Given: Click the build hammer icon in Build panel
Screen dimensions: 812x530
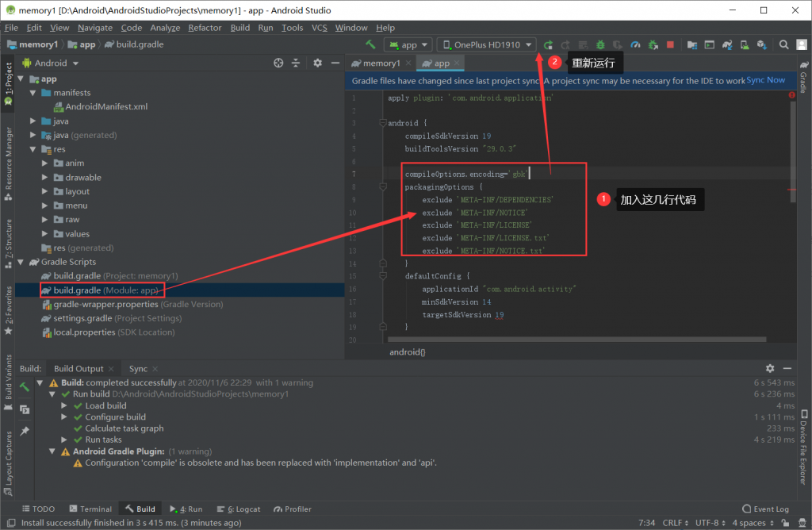Looking at the screenshot, I should 25,387.
